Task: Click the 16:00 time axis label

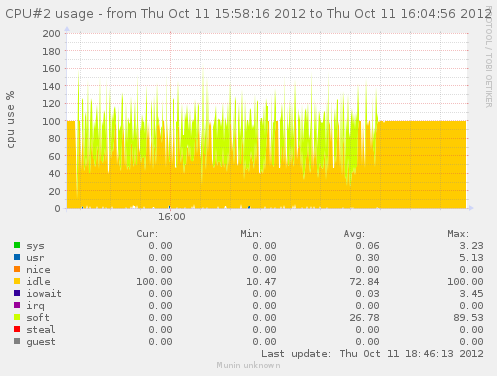Action: [x=172, y=217]
